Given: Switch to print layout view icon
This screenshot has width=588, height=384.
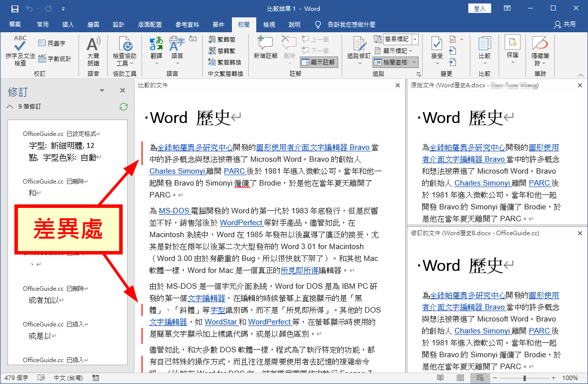Looking at the screenshot, I should coord(460,378).
